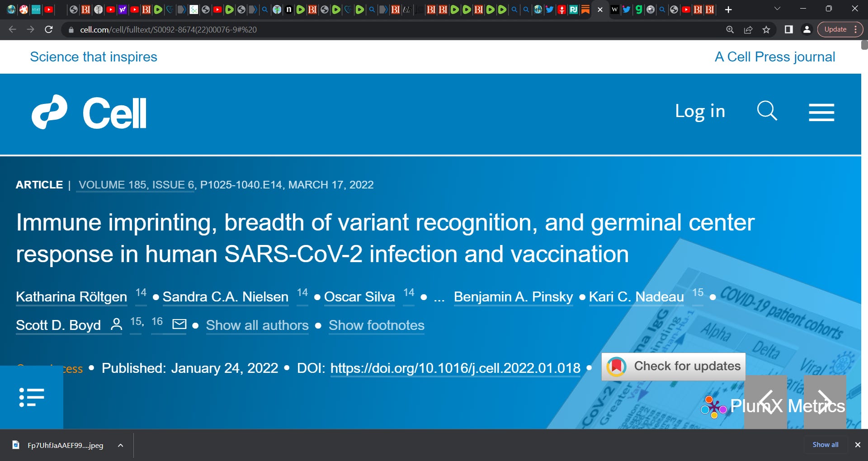This screenshot has width=868, height=461.
Task: Expand Show all authors
Action: 257,325
